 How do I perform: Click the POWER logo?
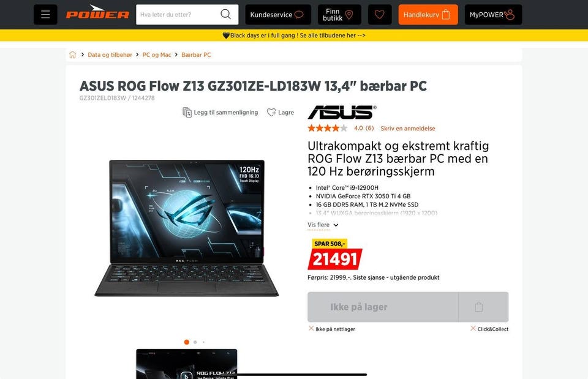[x=97, y=12]
